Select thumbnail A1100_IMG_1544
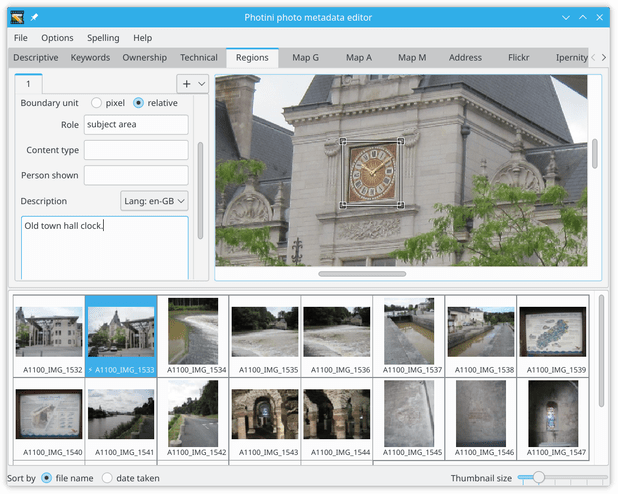Screen dimensions: 618x494 [x=337, y=419]
